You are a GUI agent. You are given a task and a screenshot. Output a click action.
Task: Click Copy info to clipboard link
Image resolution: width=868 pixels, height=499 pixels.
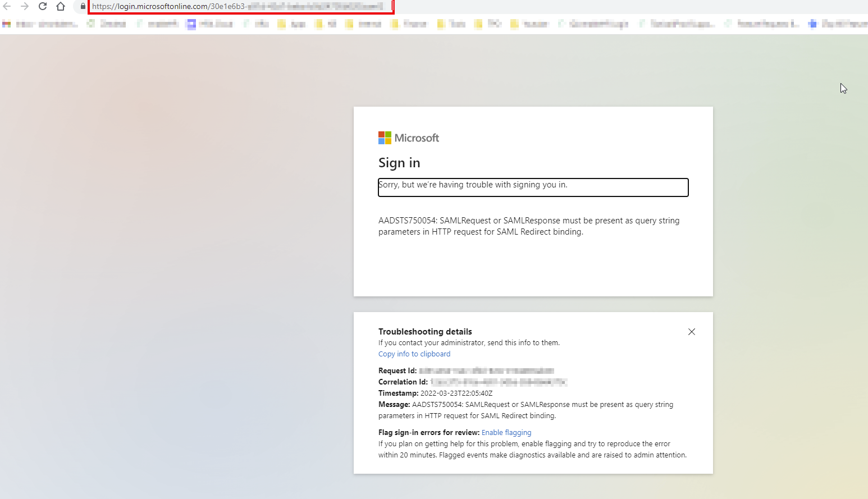414,354
